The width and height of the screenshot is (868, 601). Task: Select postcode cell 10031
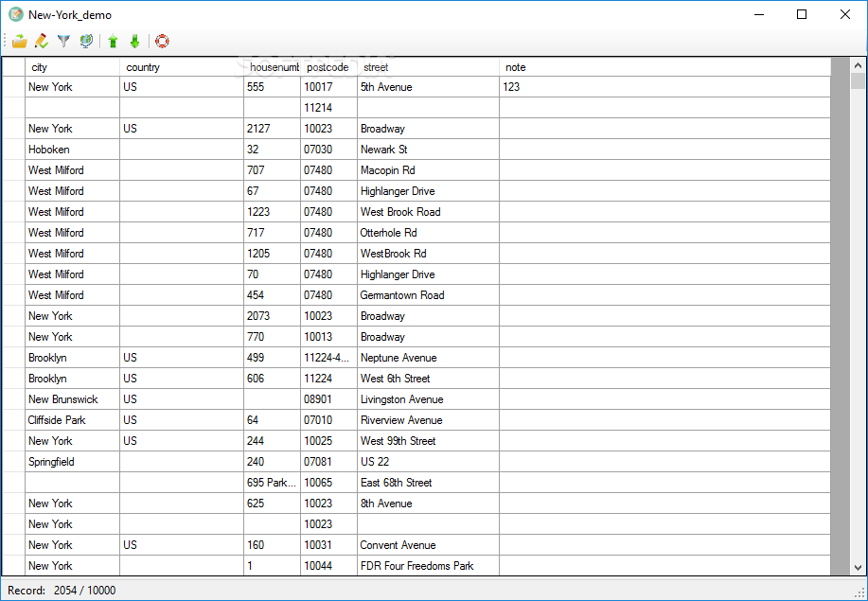(x=328, y=546)
